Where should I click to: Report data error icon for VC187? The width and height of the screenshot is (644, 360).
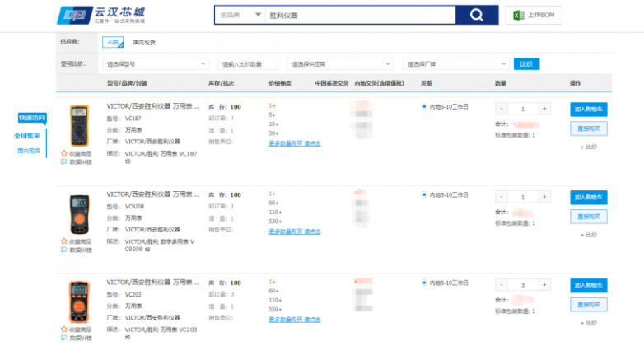point(64,162)
